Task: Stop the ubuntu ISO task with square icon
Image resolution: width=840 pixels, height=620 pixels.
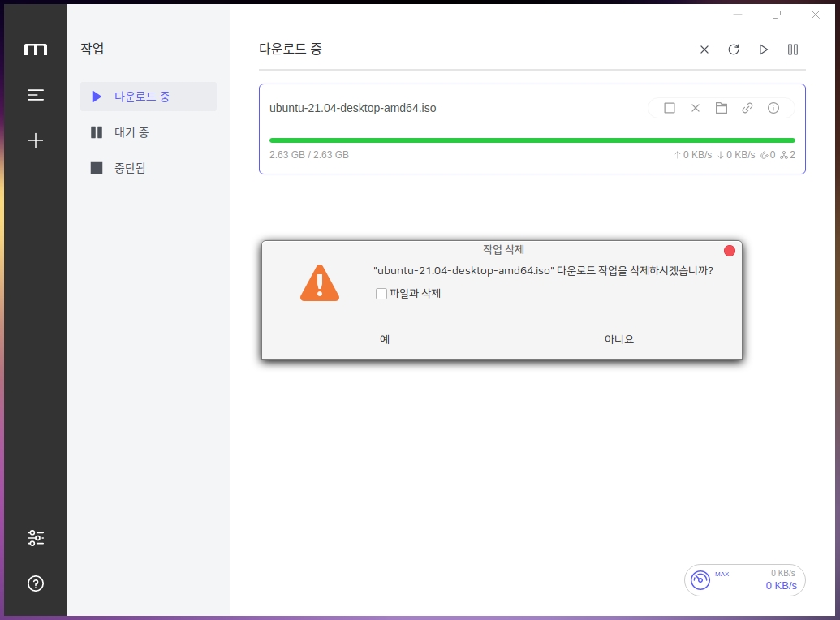Action: pos(670,108)
